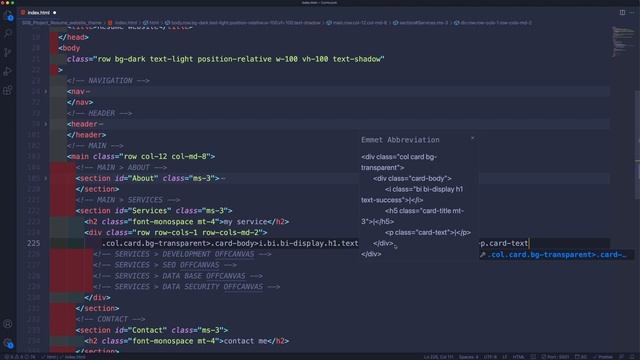
Task: Open the Manage settings gear icon
Action: [8, 343]
